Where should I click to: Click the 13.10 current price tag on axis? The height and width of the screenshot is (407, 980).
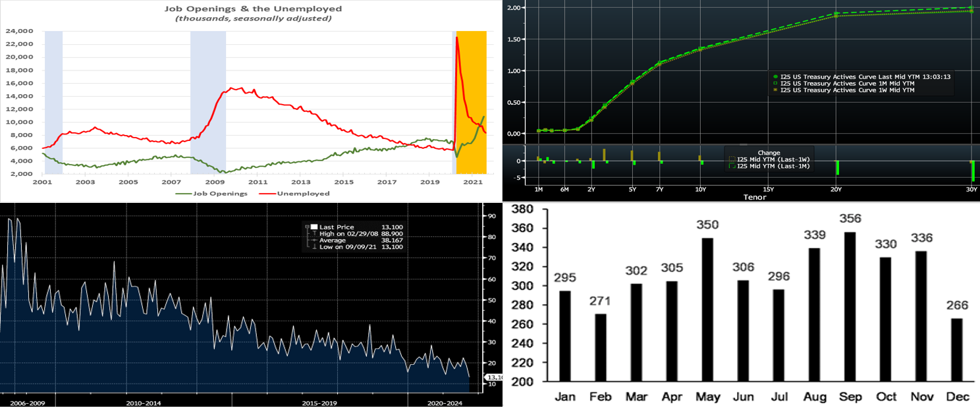click(493, 377)
